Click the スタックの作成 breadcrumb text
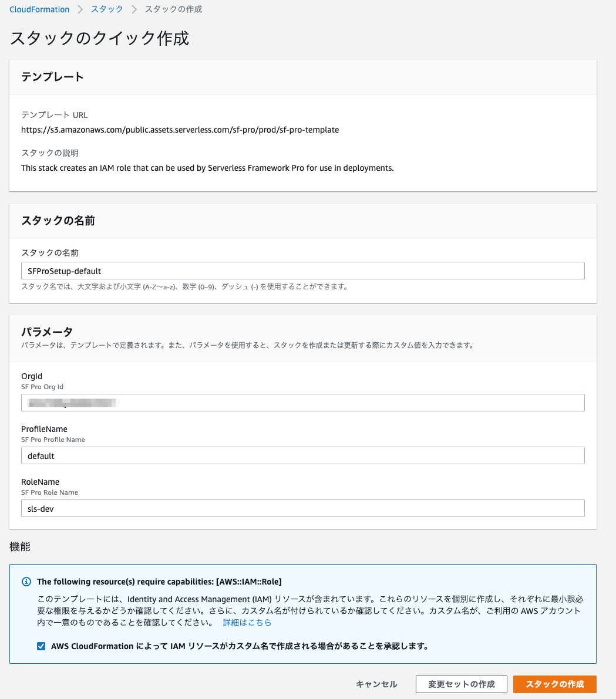616x699 pixels. 173,9
